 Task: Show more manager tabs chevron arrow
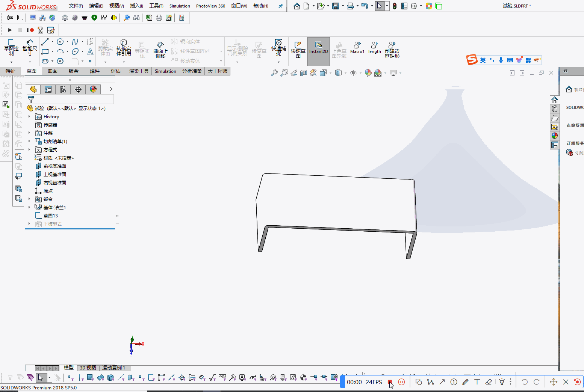111,89
